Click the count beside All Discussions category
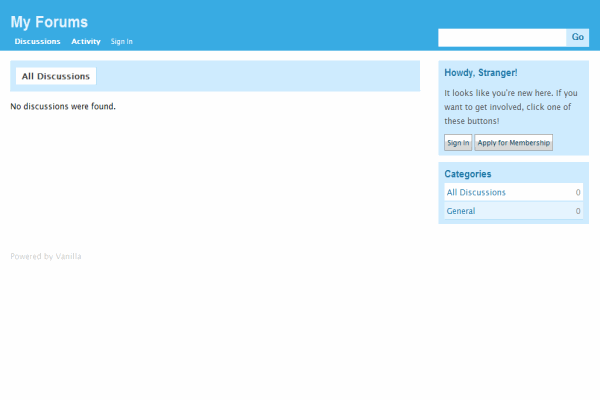 point(578,192)
